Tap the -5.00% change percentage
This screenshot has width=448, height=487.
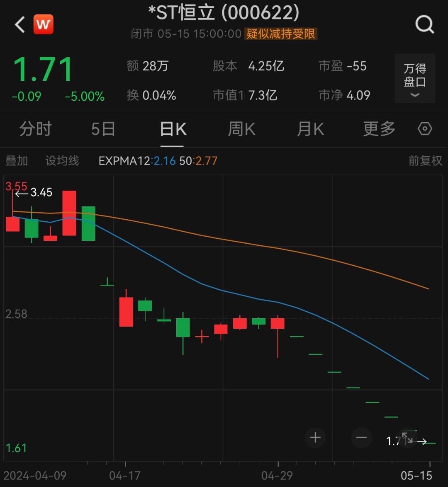(85, 96)
